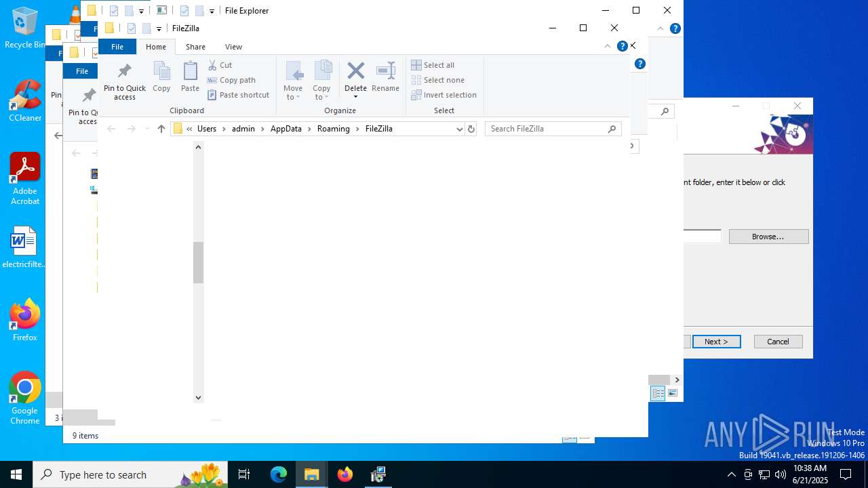The height and width of the screenshot is (488, 868).
Task: Switch File Explorer window to details view
Action: 658,394
